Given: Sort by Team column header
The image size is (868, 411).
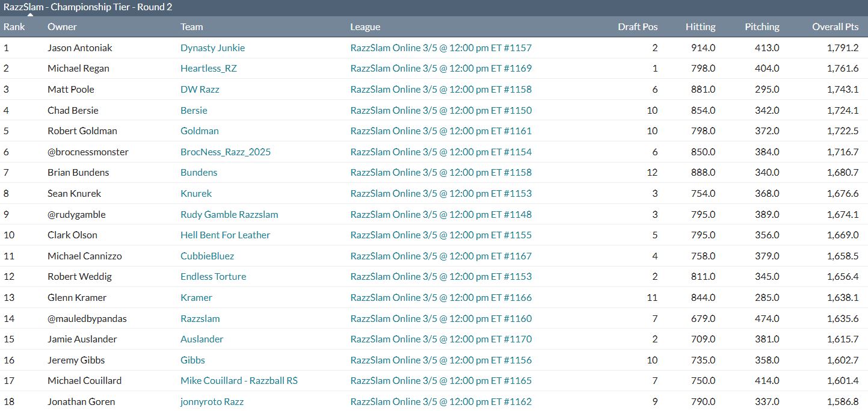Looking at the screenshot, I should click(x=192, y=26).
